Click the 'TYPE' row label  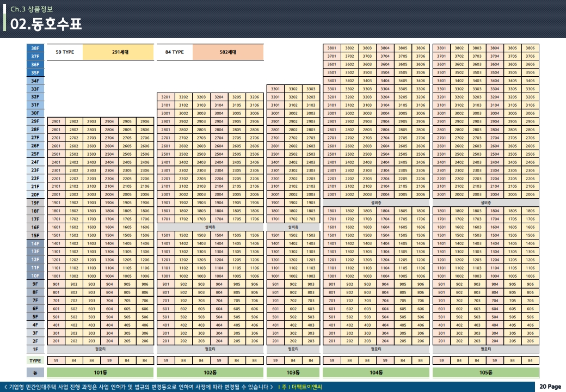(x=35, y=360)
